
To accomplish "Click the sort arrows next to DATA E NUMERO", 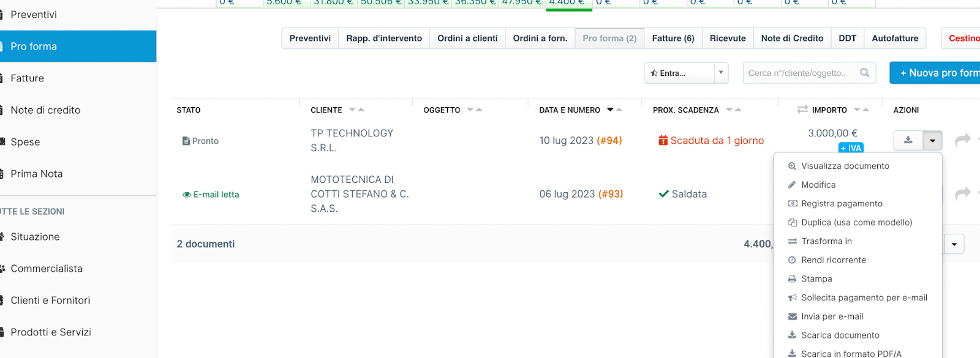I will (614, 110).
